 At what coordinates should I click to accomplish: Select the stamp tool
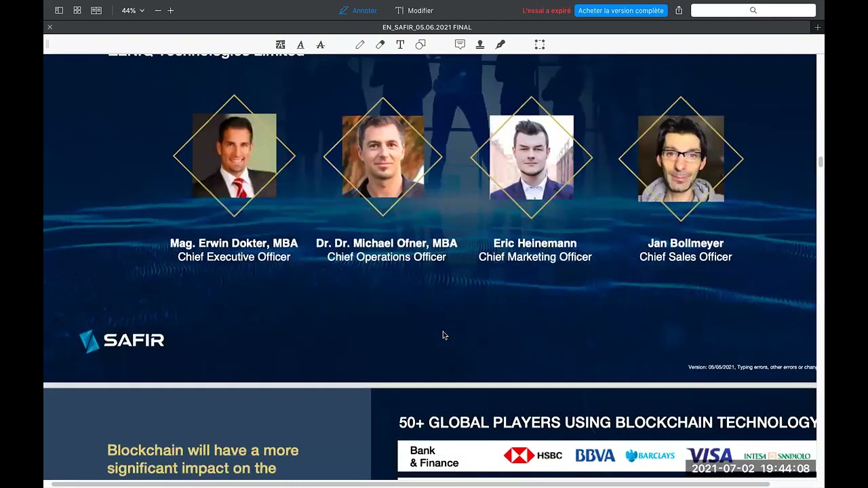click(480, 45)
